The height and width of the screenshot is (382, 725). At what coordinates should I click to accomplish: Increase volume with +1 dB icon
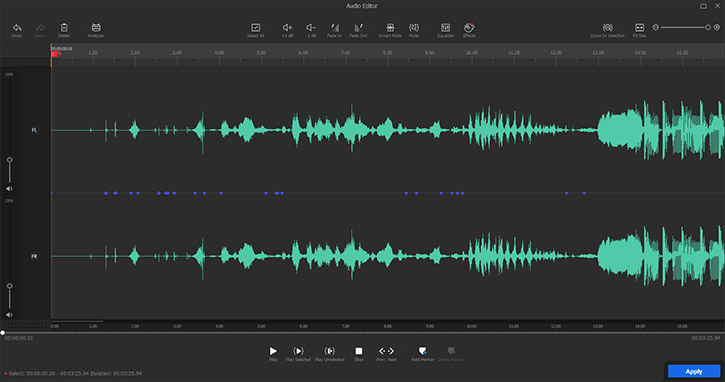[x=287, y=28]
